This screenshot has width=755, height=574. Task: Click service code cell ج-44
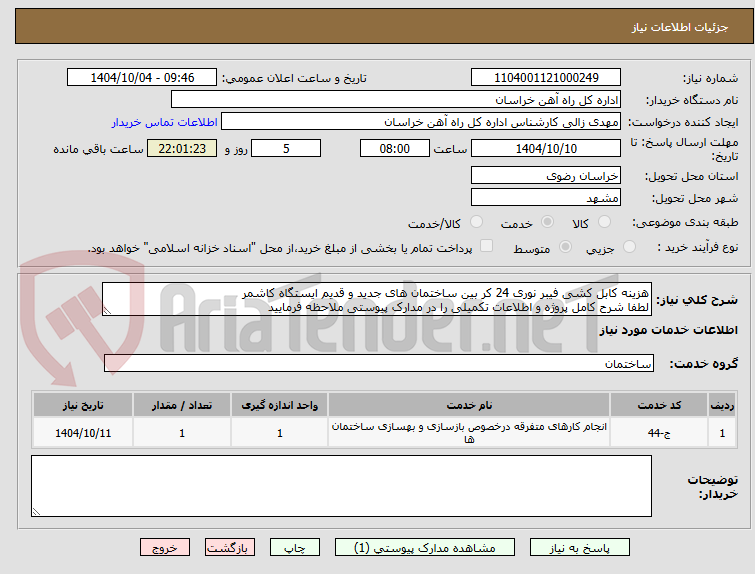(659, 433)
